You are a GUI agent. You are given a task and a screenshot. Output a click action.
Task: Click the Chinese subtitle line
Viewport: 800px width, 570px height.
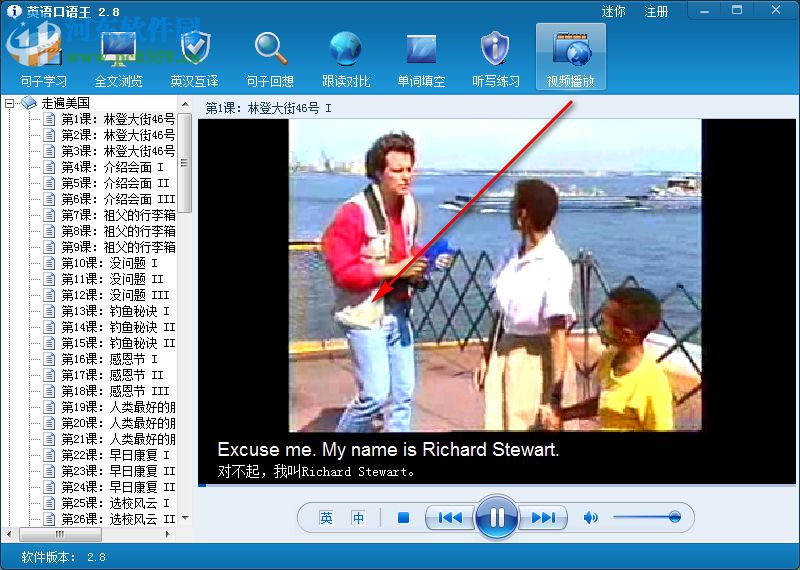315,471
